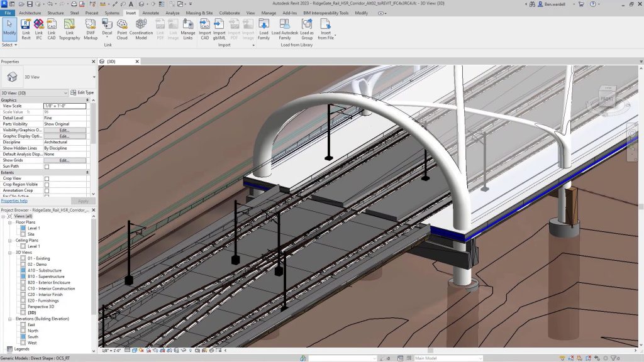This screenshot has width=644, height=362.
Task: Select South elevation in Project Browser
Action: [x=33, y=337]
